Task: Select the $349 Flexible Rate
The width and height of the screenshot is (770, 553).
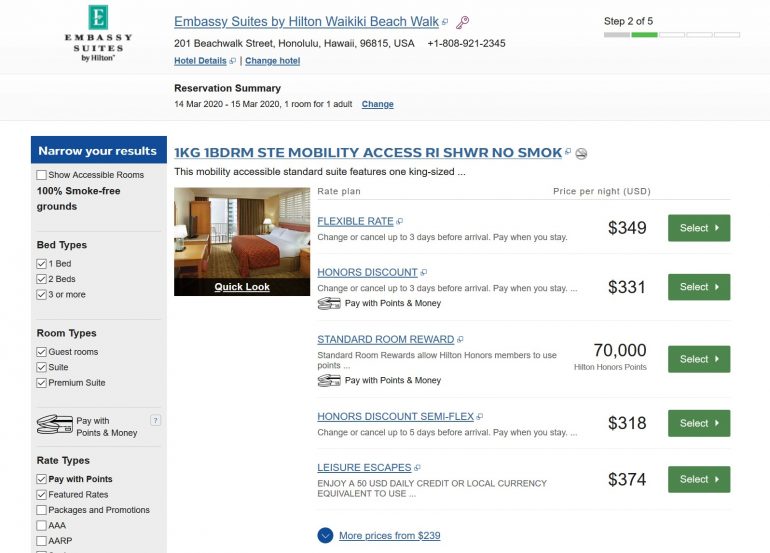Action: tap(698, 228)
